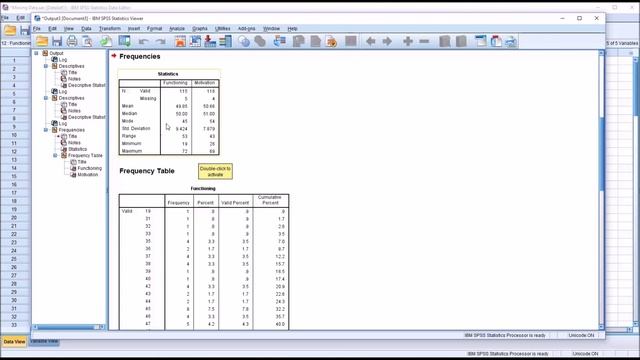Open Print Preview from the Viewer toolbar
The width and height of the screenshot is (640, 360).
[87, 41]
